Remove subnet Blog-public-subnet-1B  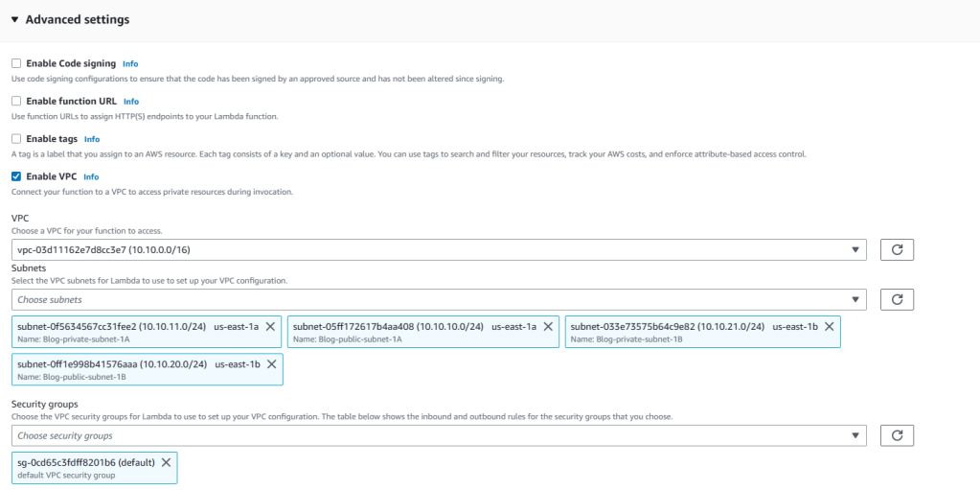[x=272, y=364]
